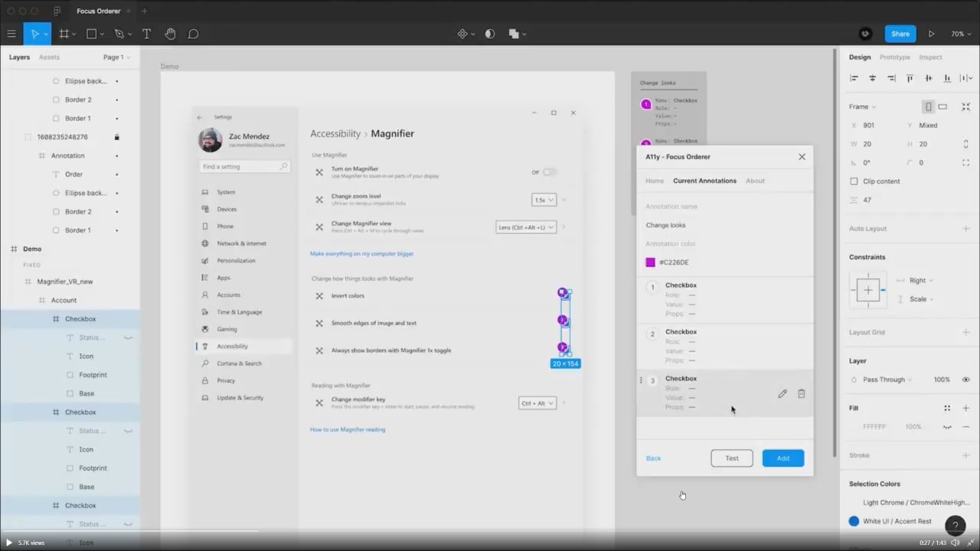
Task: Add Auto Layout with plus icon
Action: click(965, 228)
